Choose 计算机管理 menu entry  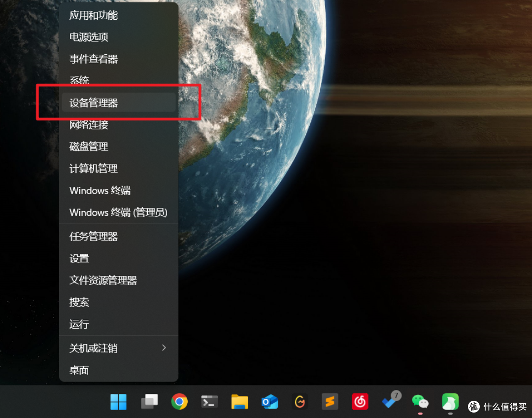point(119,169)
